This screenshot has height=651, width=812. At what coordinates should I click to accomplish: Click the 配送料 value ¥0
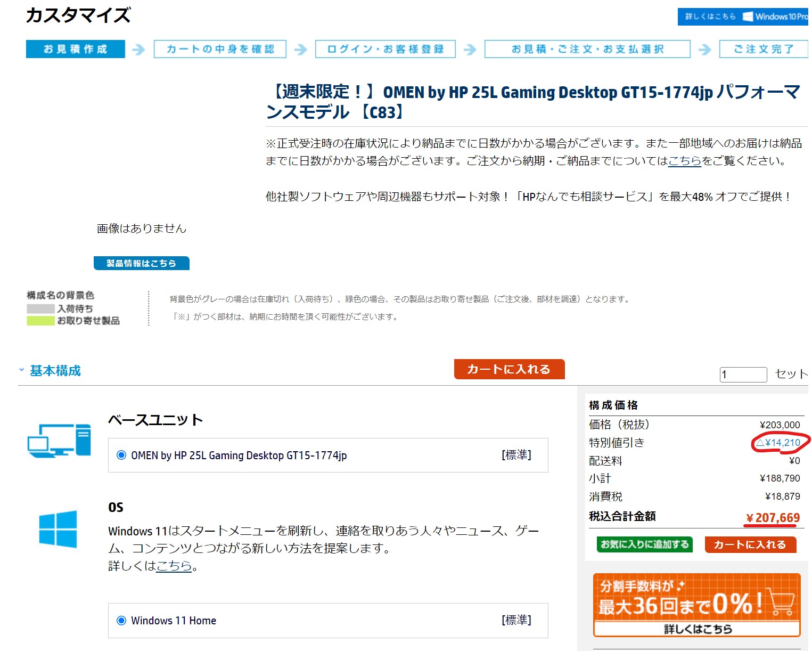[794, 461]
